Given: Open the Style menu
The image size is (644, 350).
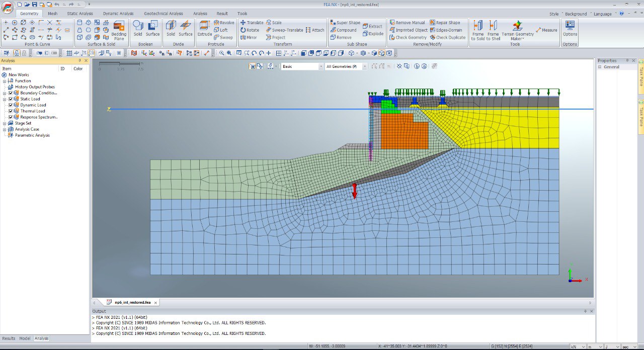Looking at the screenshot, I should coord(555,14).
